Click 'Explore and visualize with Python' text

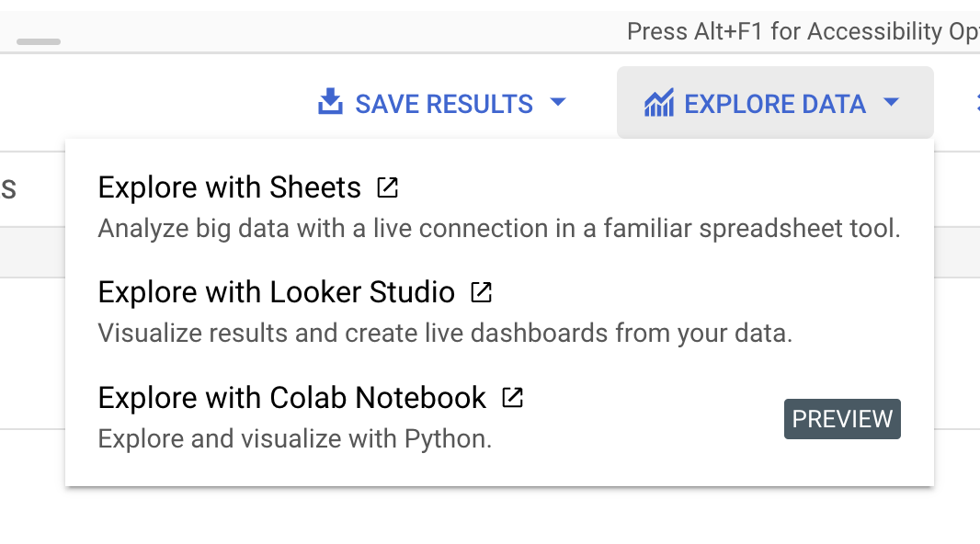coord(295,438)
